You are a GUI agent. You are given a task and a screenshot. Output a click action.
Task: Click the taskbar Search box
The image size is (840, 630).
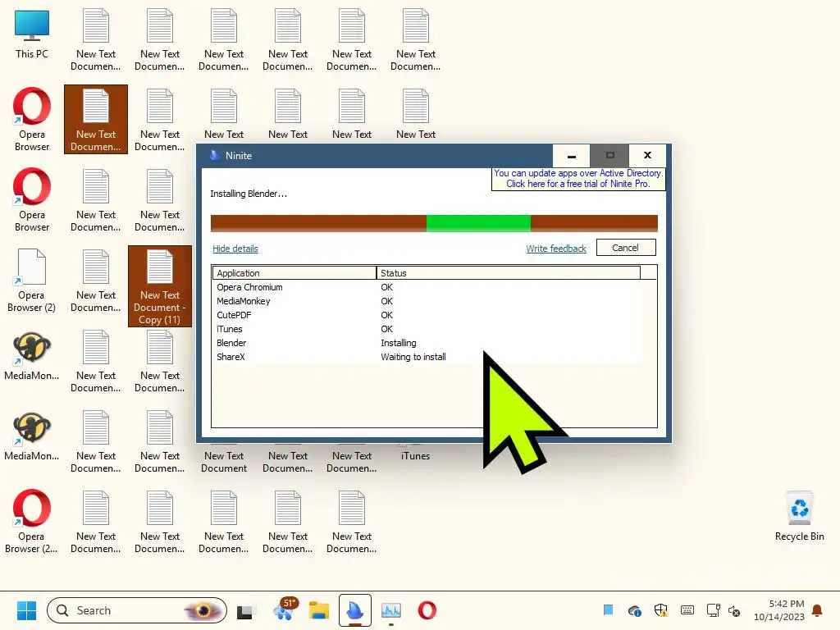point(137,610)
